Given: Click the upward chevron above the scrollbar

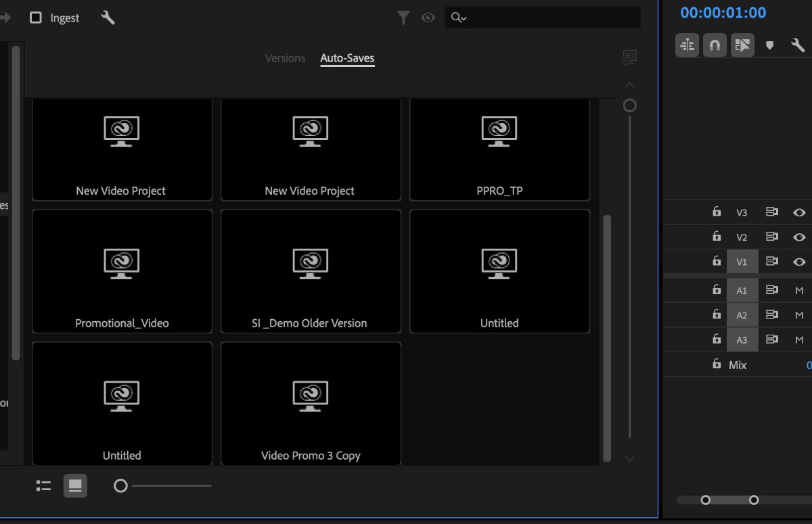Looking at the screenshot, I should pyautogui.click(x=629, y=85).
